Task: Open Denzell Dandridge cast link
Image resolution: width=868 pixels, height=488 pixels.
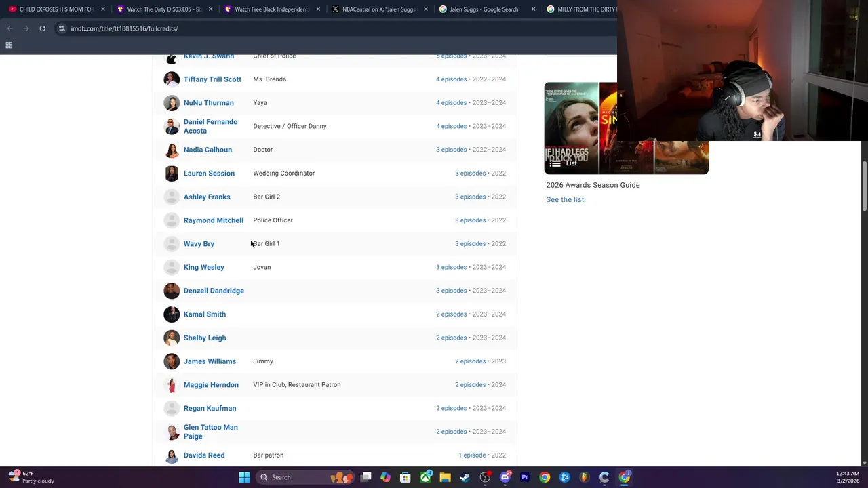Action: 214,291
